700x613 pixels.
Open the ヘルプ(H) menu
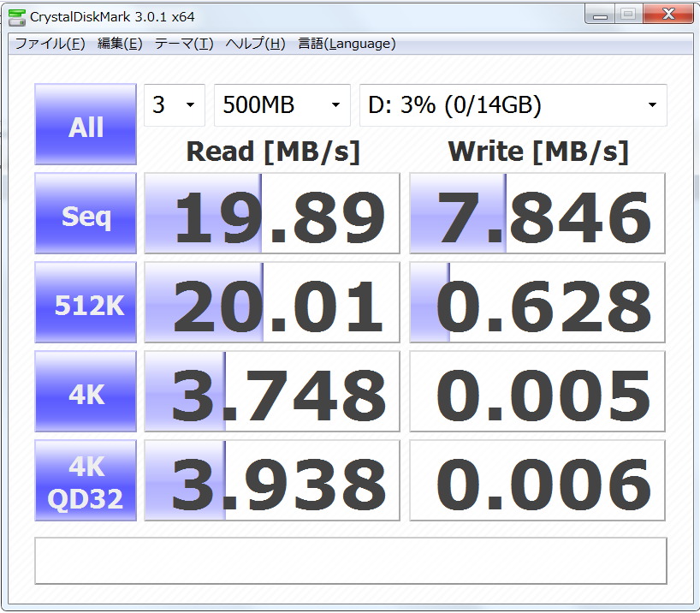255,44
